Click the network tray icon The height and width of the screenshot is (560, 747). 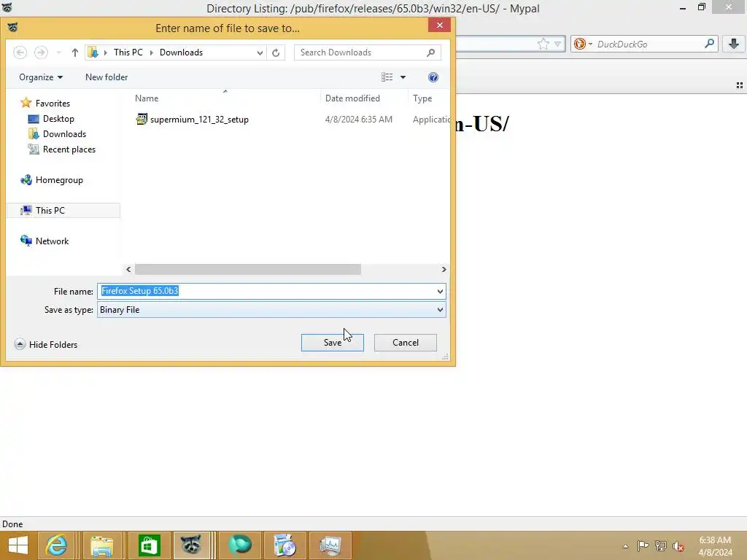(661, 545)
